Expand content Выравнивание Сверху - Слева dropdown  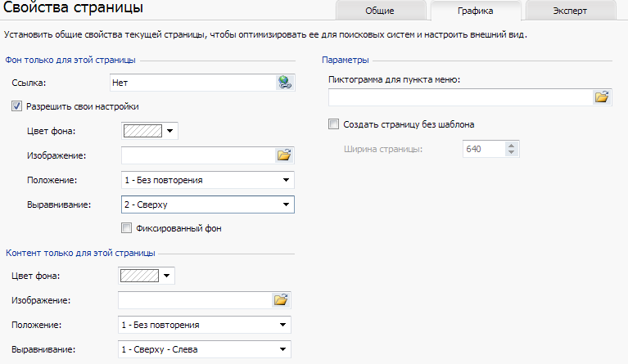[x=204, y=349]
